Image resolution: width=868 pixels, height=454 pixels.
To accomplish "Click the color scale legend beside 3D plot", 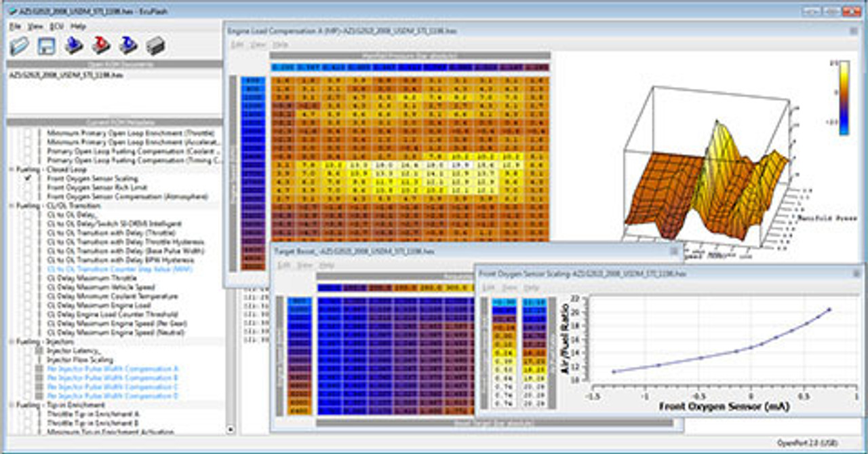I will [x=843, y=98].
